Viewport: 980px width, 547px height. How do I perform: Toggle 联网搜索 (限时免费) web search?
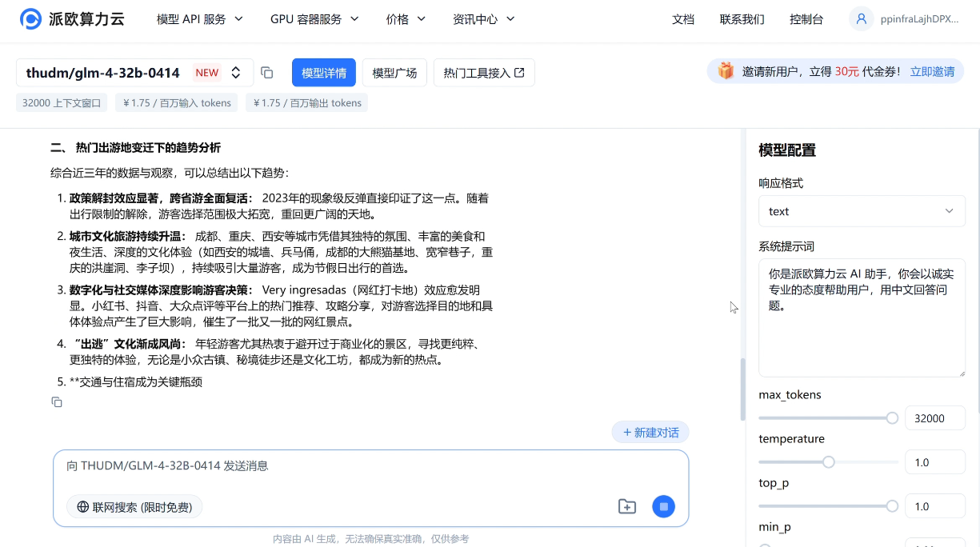134,507
